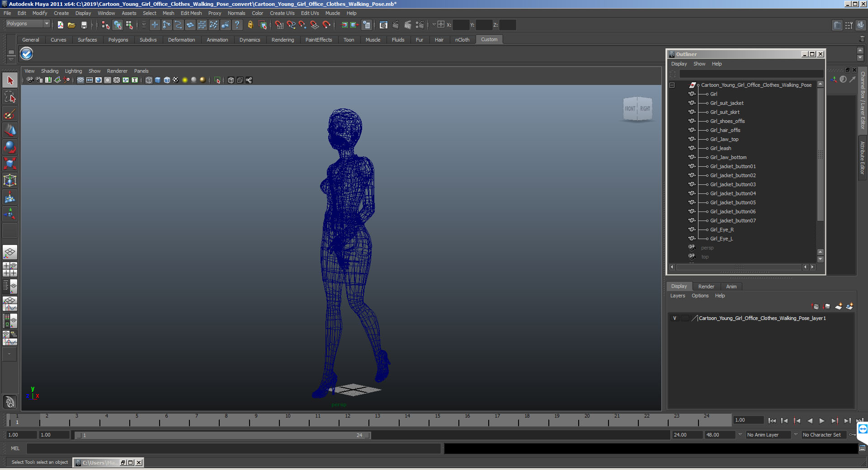The height and width of the screenshot is (470, 868).
Task: Click the Show Manipulator tool
Action: (10, 214)
